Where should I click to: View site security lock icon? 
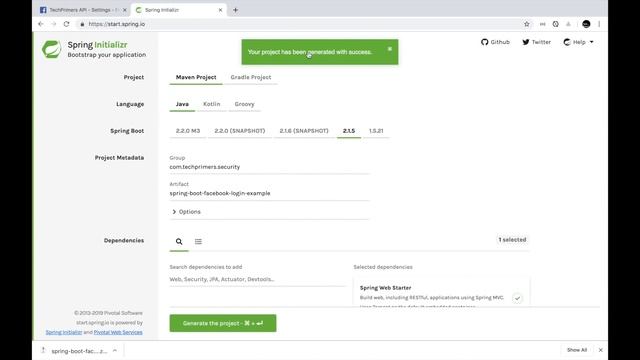click(82, 24)
